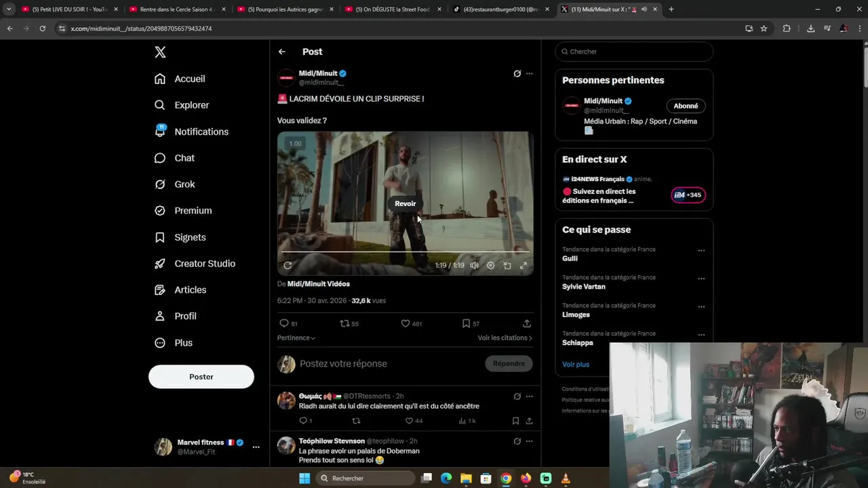This screenshot has width=868, height=488.
Task: Click the video replay circular arrow
Action: coord(288,266)
